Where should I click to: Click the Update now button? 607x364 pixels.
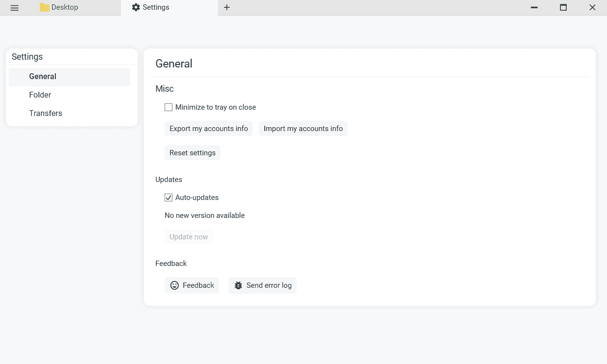tap(188, 237)
